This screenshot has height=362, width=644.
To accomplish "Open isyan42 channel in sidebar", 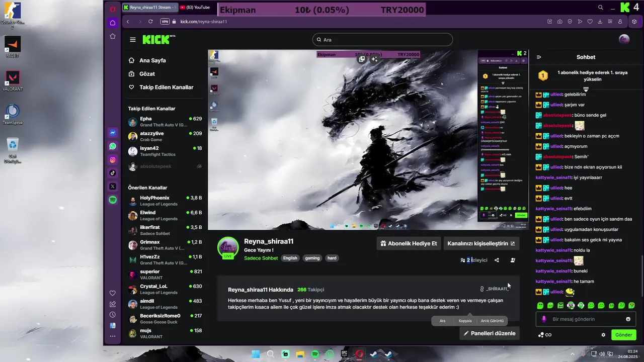I will pyautogui.click(x=165, y=151).
